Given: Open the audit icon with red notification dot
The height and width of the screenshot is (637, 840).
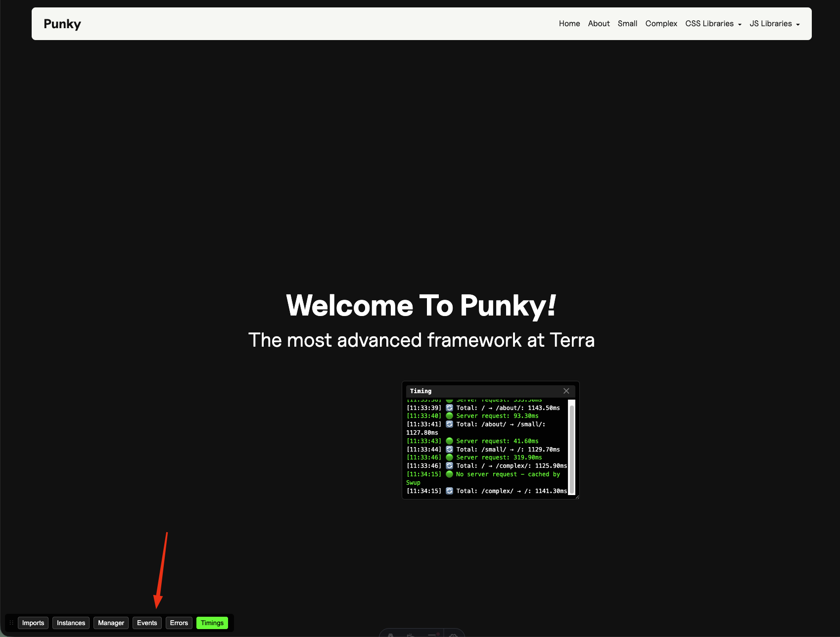Looking at the screenshot, I should click(x=432, y=635).
